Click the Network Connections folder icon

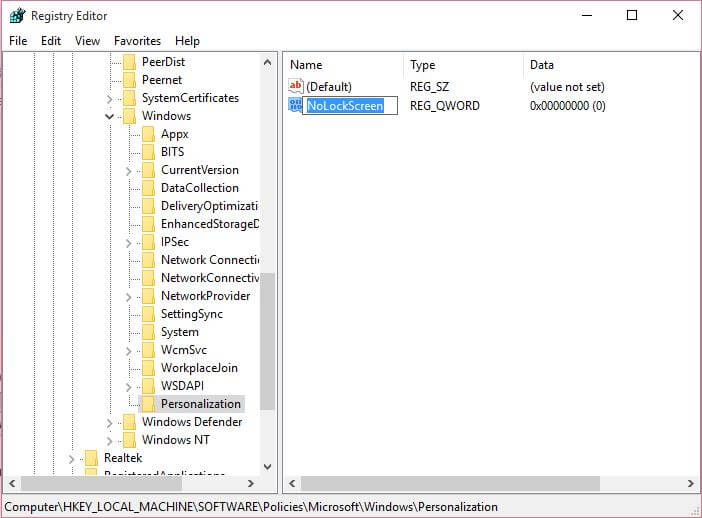pyautogui.click(x=149, y=260)
